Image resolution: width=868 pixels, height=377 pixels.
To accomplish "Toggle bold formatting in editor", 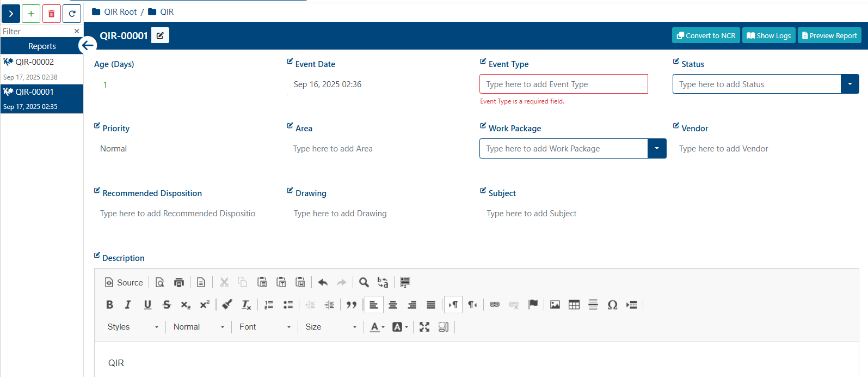I will [109, 305].
